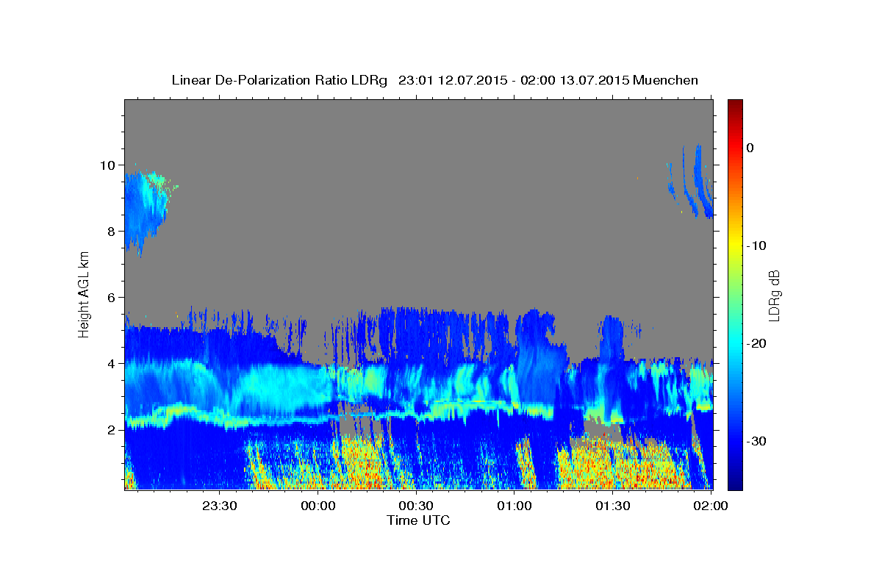The height and width of the screenshot is (588, 882).
Task: Click the colorbar value '-30'
Action: coord(756,441)
